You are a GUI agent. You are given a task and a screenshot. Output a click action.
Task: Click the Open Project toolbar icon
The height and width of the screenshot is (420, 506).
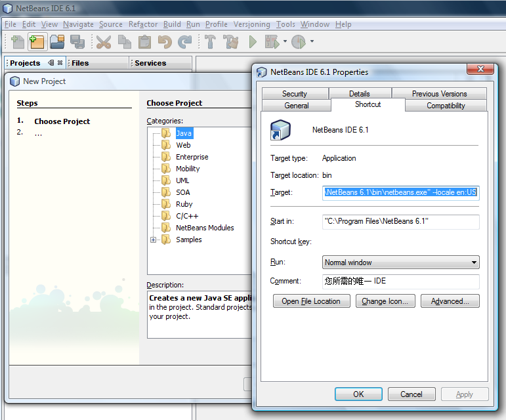(57, 42)
